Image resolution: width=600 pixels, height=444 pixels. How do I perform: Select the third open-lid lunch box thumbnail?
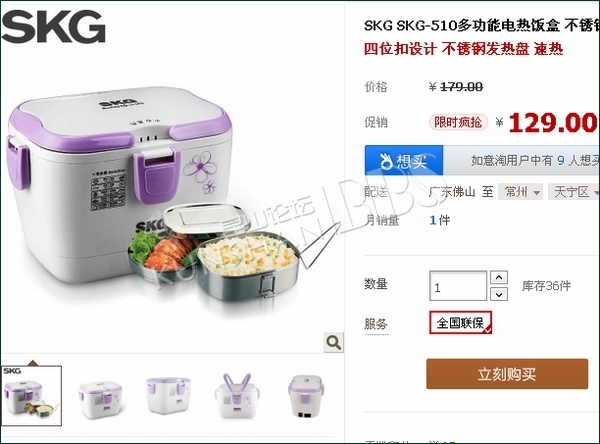(168, 395)
